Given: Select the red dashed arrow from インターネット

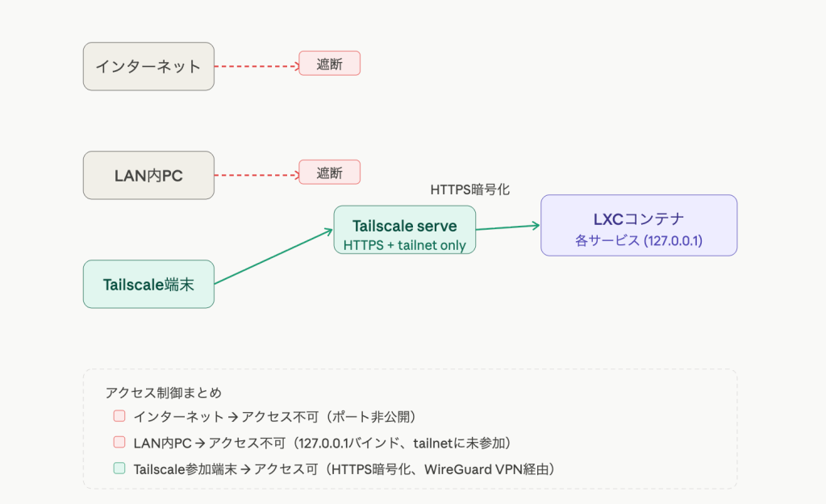Looking at the screenshot, I should coord(255,66).
